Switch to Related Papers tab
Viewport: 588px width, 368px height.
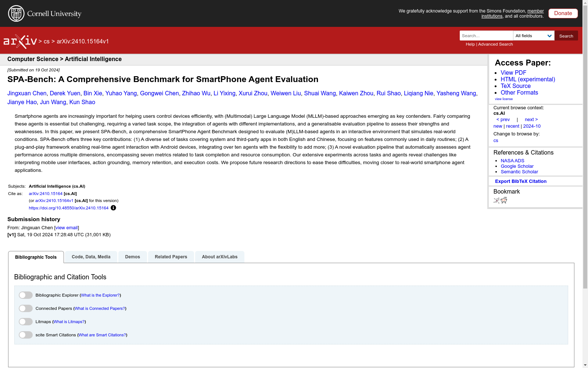coord(171,257)
